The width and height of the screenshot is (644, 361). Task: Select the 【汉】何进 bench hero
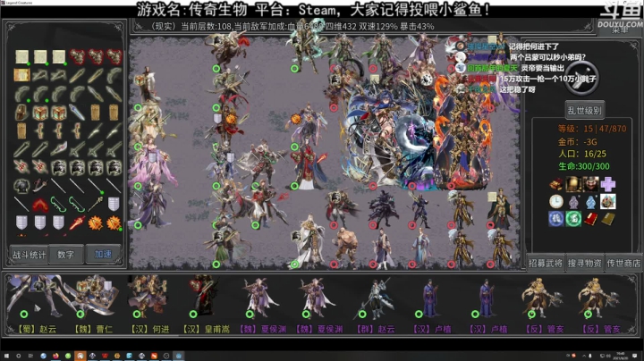149,305
